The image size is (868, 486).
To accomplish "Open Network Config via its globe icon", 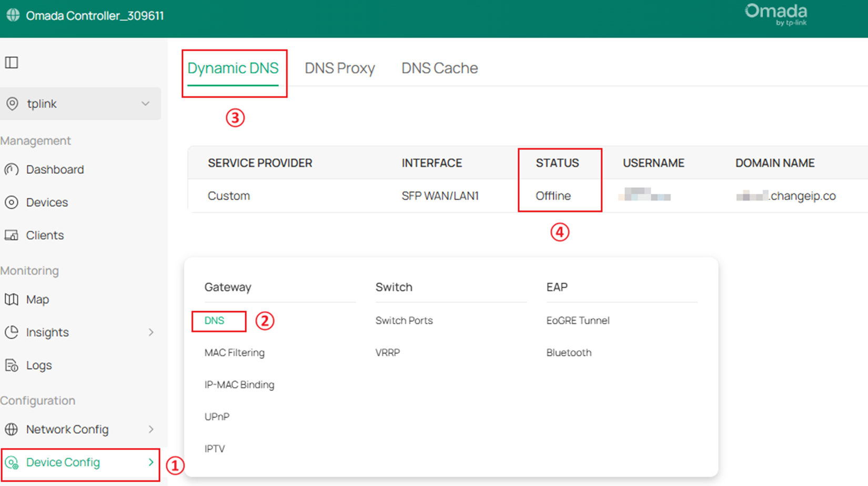I will [x=12, y=429].
